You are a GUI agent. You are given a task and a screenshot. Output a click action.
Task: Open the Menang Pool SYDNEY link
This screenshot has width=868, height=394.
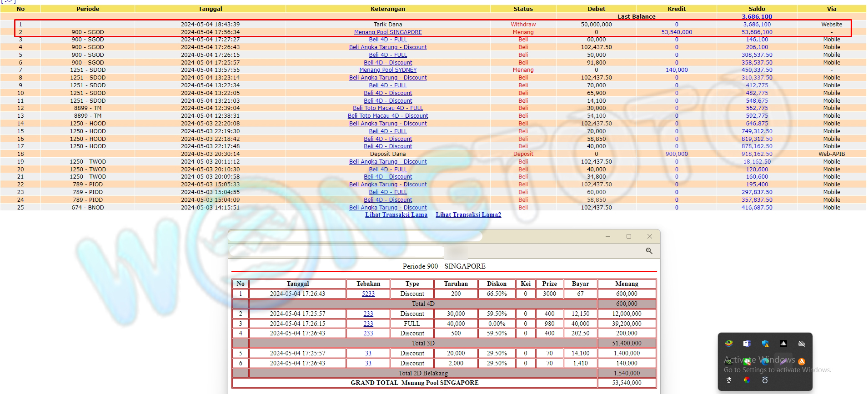tap(388, 70)
